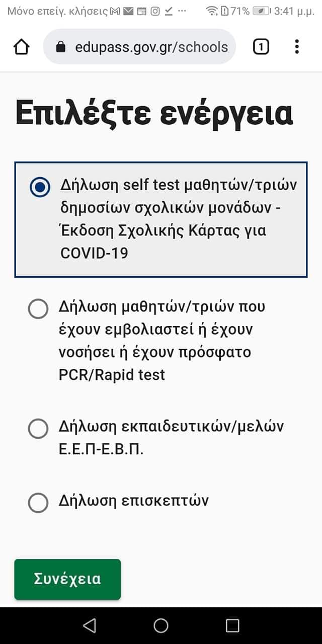Tap the Chrome home page icon
This screenshot has height=644, width=322.
point(22,47)
